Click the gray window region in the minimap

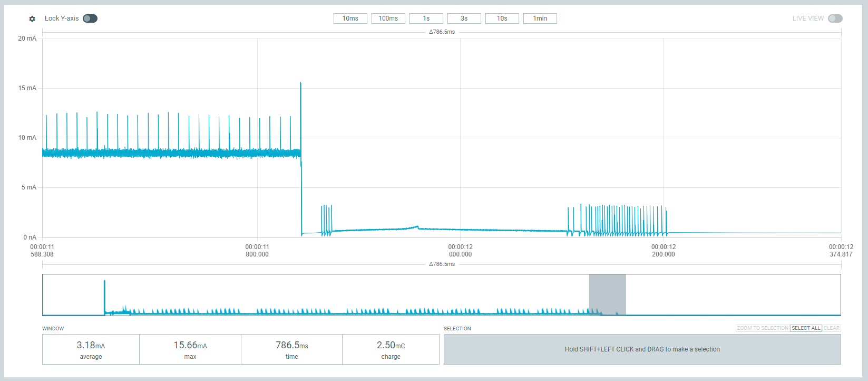[607, 294]
